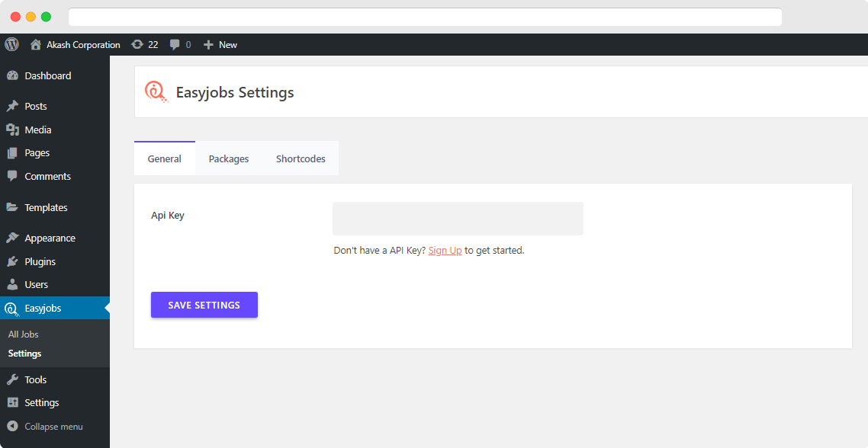Select the General tab
This screenshot has height=448, width=868.
165,158
